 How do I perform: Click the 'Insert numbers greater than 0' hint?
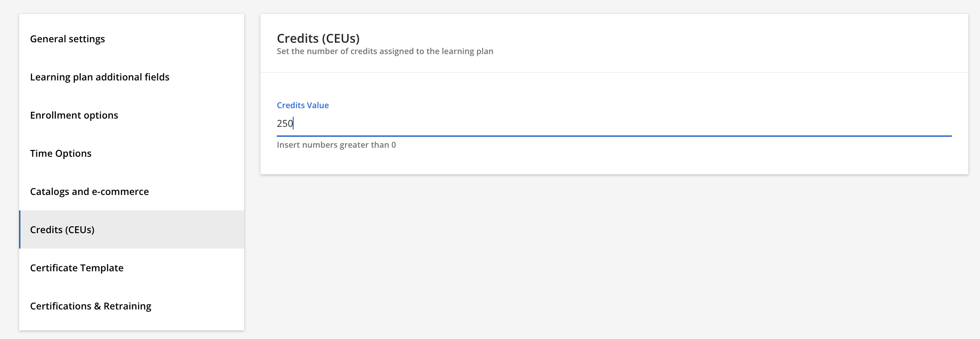pyautogui.click(x=336, y=145)
